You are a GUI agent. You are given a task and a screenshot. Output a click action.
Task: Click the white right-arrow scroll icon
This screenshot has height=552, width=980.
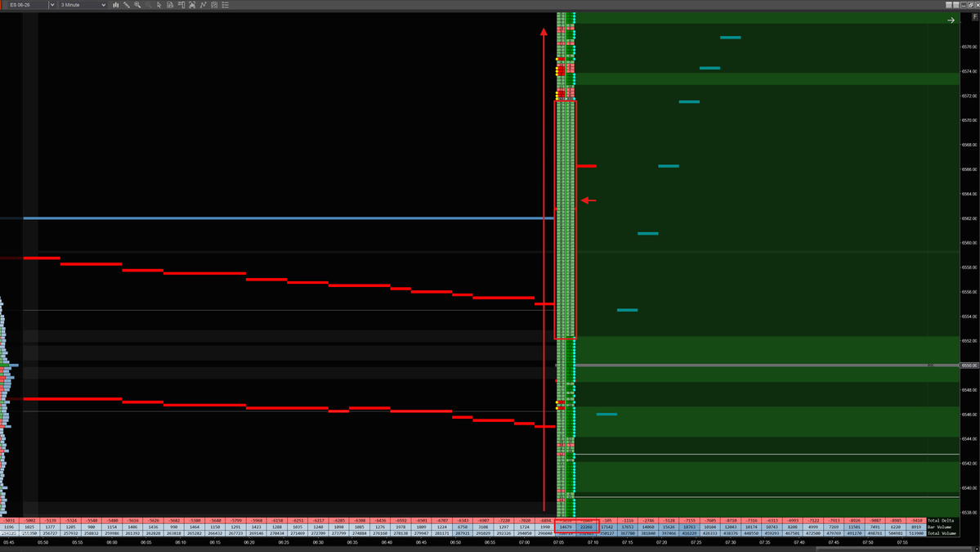(x=951, y=20)
